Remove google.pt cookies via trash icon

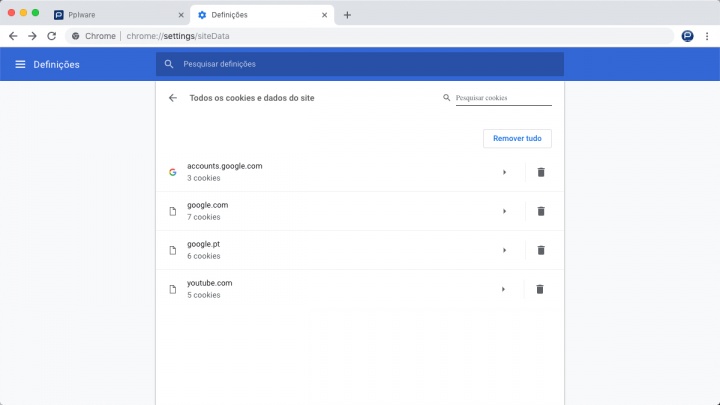tap(541, 250)
